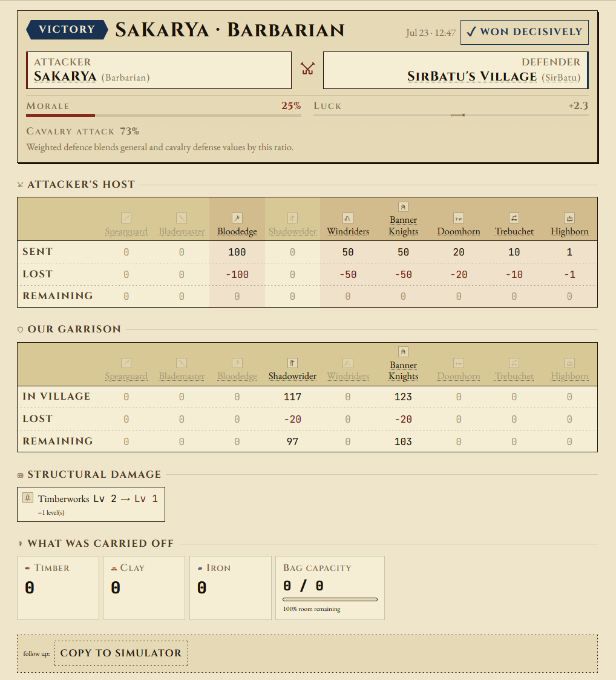
Task: Click the Bag Capacity progress bar
Action: [330, 599]
